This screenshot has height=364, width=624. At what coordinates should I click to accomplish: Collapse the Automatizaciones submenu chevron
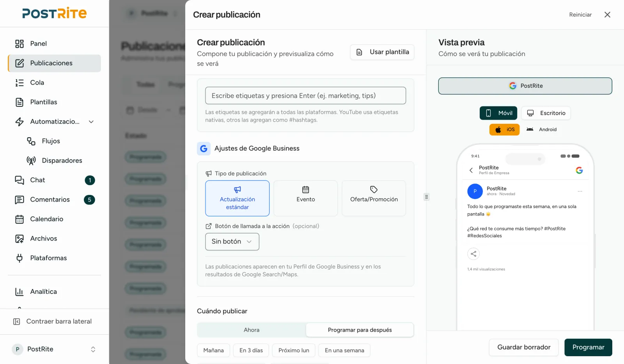(x=91, y=122)
